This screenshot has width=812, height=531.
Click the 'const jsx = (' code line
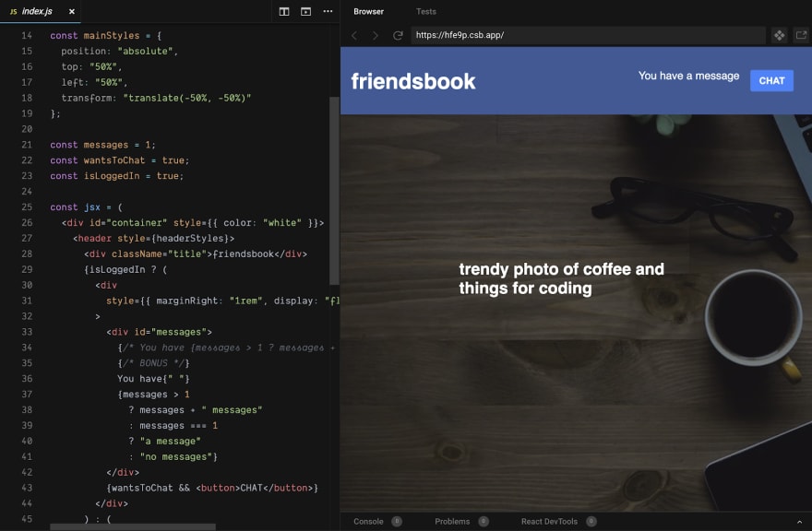(86, 207)
